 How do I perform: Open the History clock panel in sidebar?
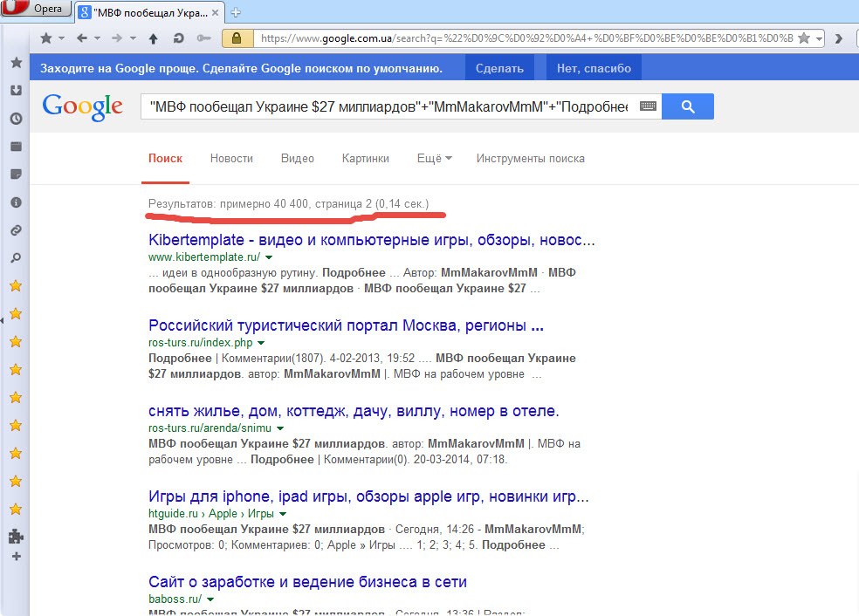[x=15, y=119]
